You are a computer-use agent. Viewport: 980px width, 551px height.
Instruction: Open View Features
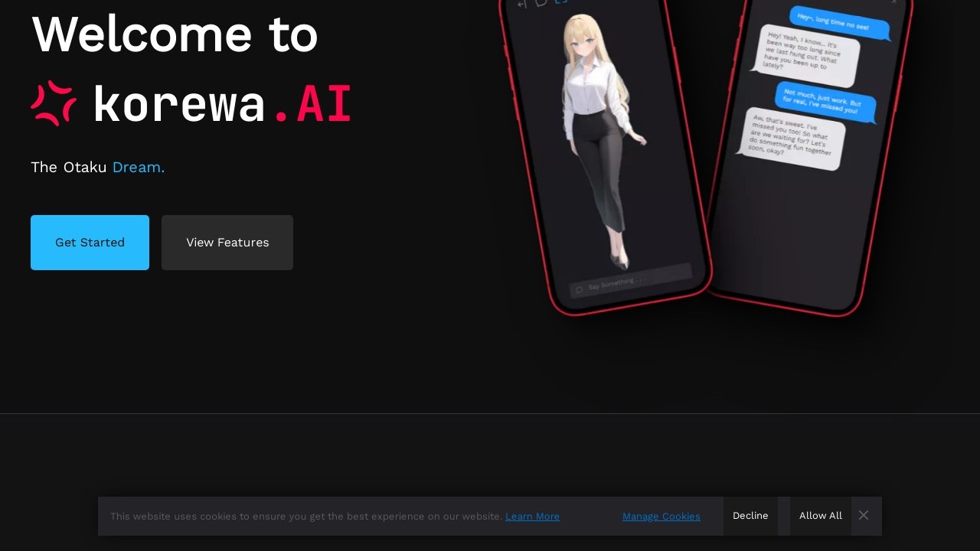(x=227, y=243)
